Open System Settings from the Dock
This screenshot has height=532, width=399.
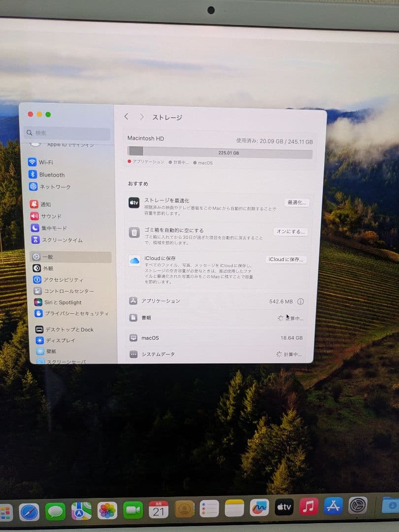click(358, 505)
